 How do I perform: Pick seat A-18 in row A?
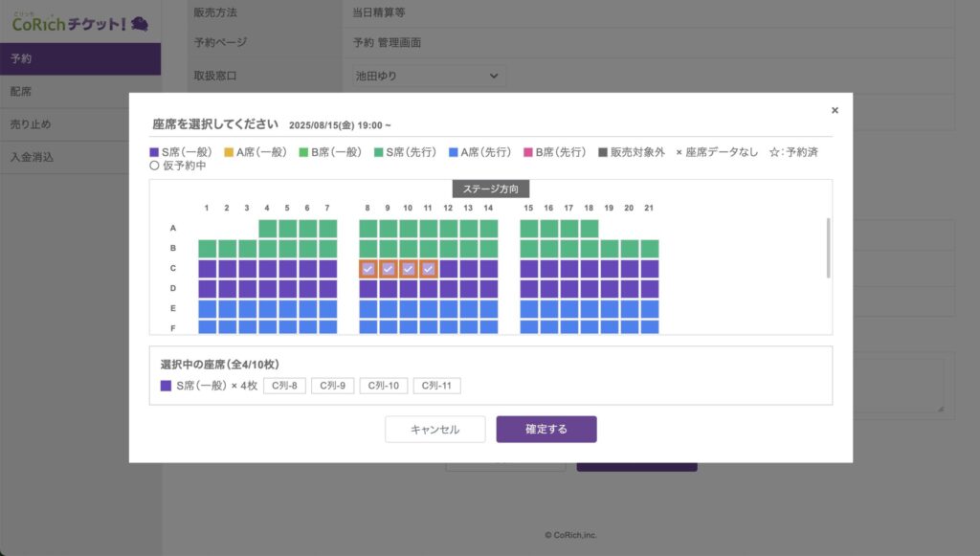[x=590, y=228]
